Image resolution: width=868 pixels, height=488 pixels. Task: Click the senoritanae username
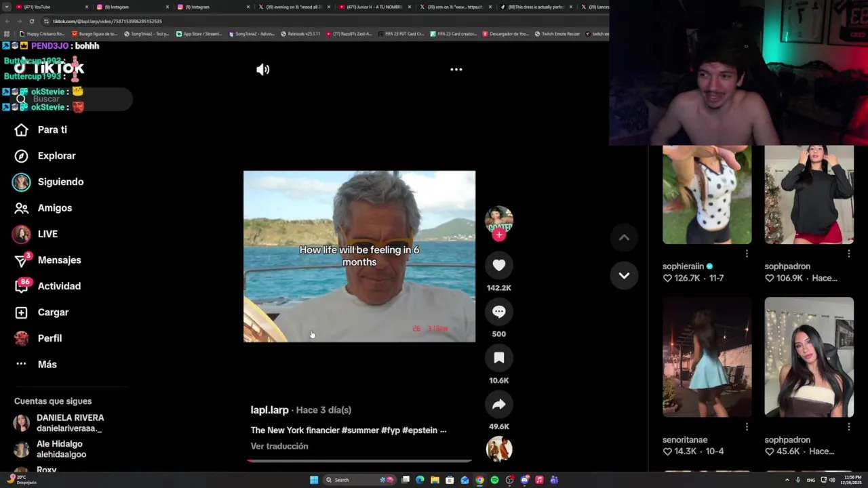tap(685, 440)
